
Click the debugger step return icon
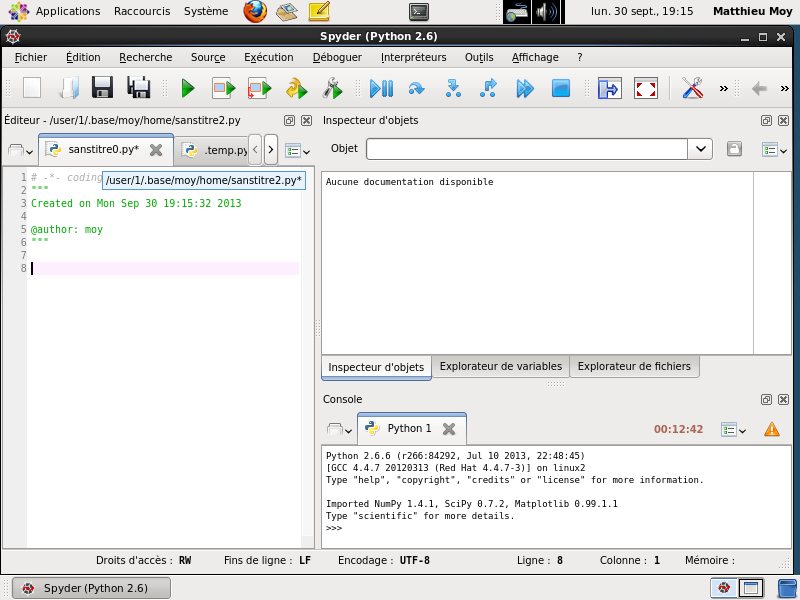488,88
